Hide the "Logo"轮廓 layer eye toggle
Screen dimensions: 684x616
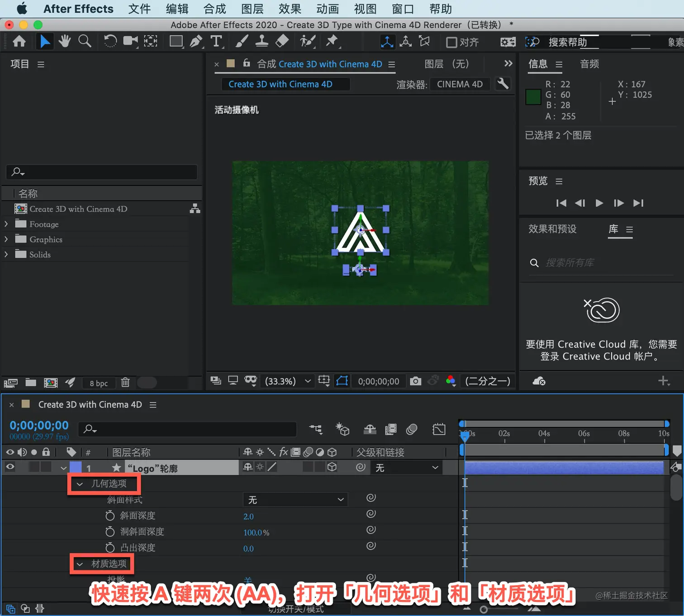point(10,467)
